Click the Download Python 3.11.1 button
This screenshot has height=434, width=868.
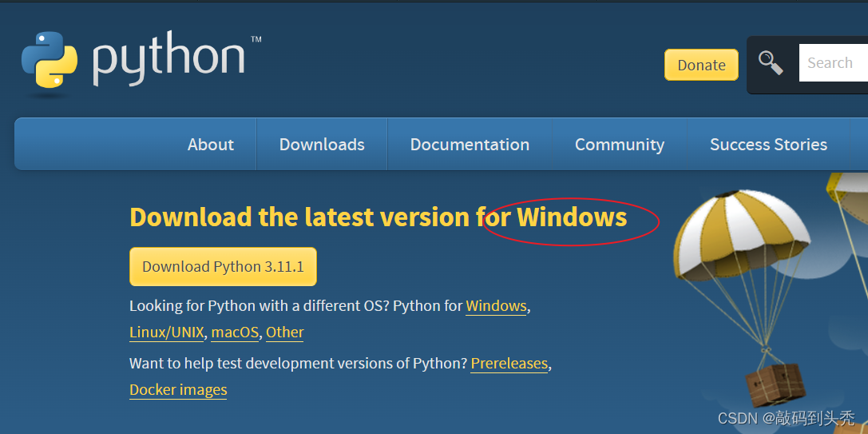coord(223,267)
